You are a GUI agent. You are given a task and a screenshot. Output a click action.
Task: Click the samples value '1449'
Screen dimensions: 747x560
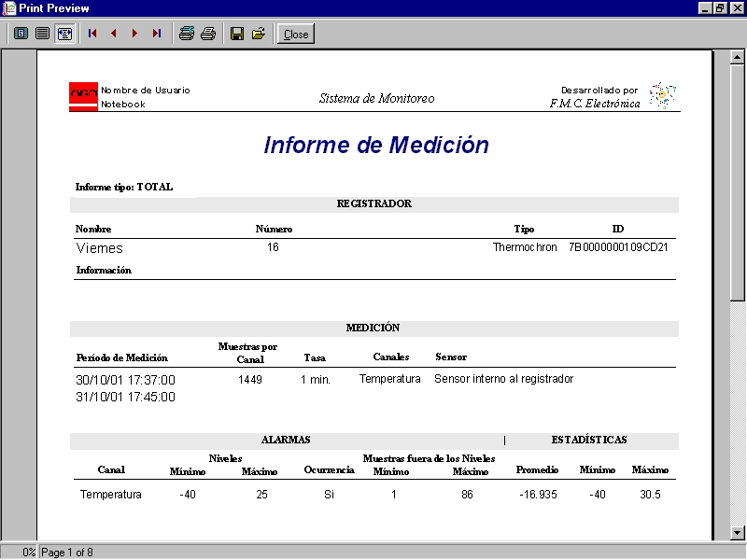pos(250,380)
